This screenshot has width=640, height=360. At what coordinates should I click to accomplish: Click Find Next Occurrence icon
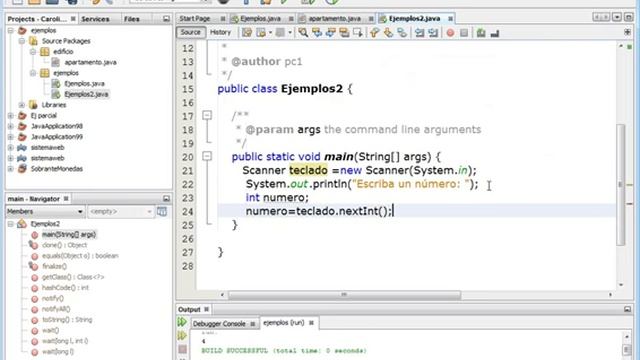point(331,33)
